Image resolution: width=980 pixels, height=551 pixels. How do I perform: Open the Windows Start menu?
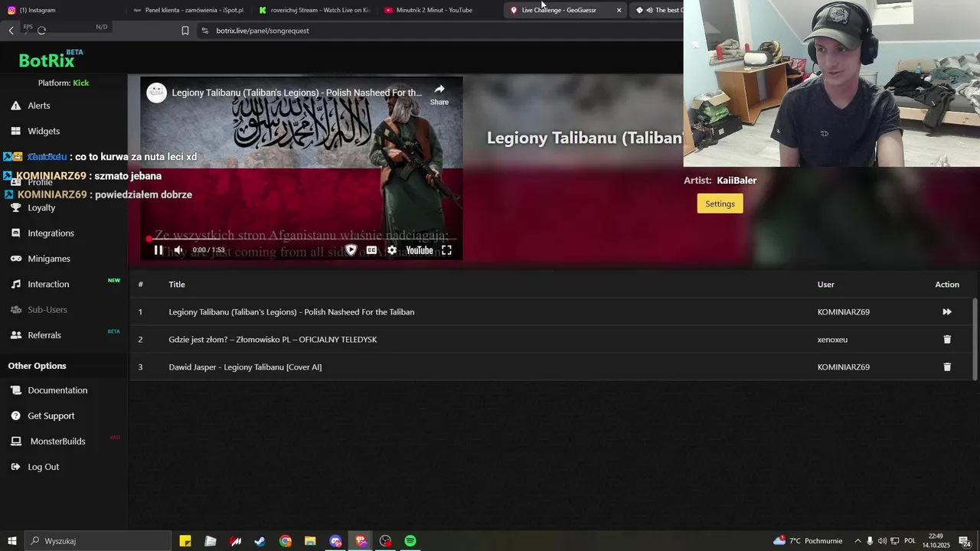12,541
